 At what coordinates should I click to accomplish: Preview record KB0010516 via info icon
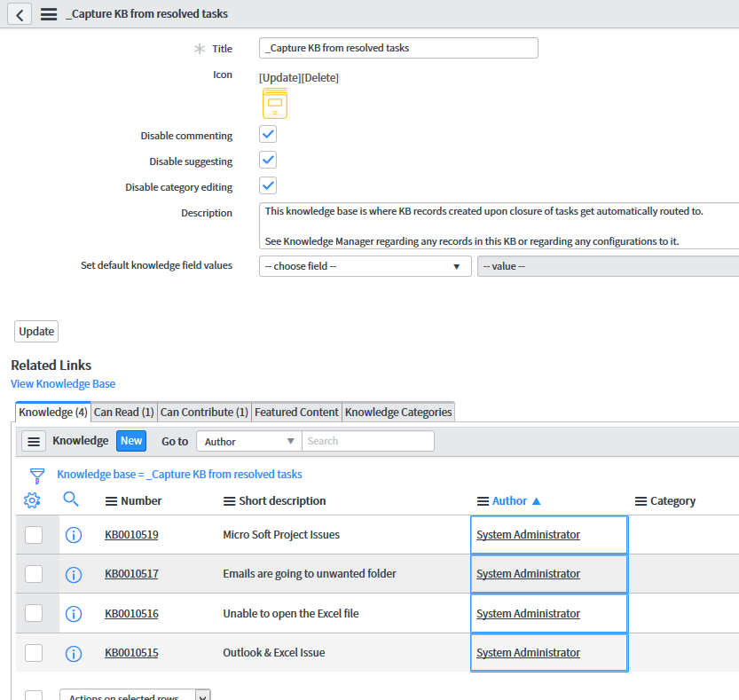[75, 614]
